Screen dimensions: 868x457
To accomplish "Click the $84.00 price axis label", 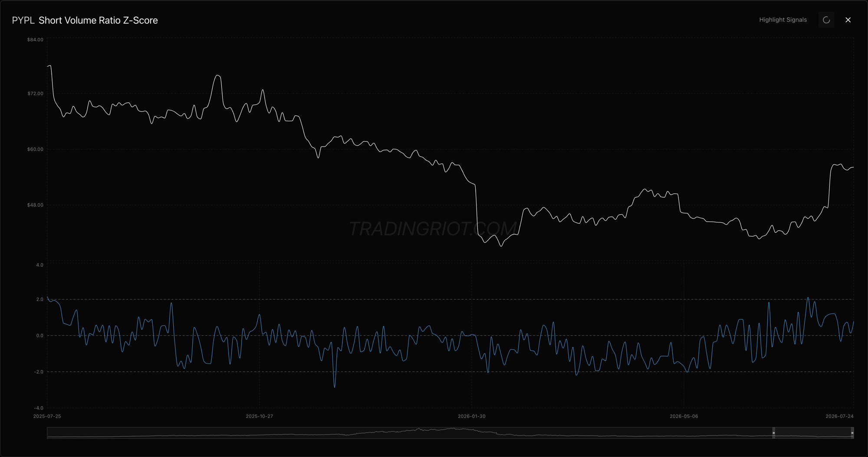I will point(35,39).
